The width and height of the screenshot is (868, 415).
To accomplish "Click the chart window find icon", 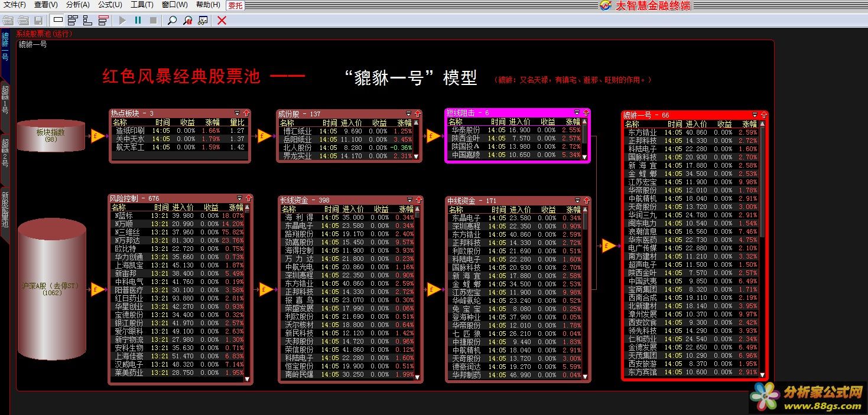I will point(203,20).
